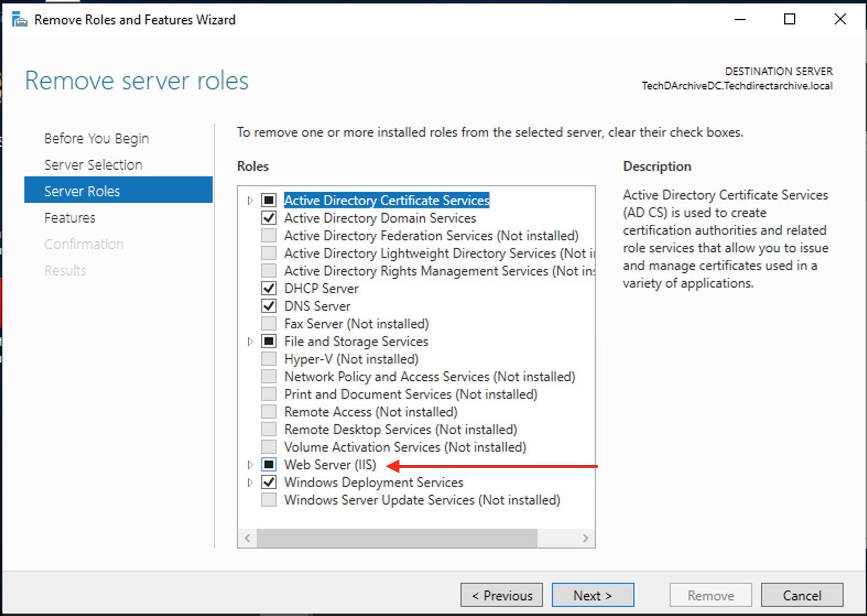This screenshot has width=867, height=616.
Task: Close the wizard window
Action: [840, 19]
